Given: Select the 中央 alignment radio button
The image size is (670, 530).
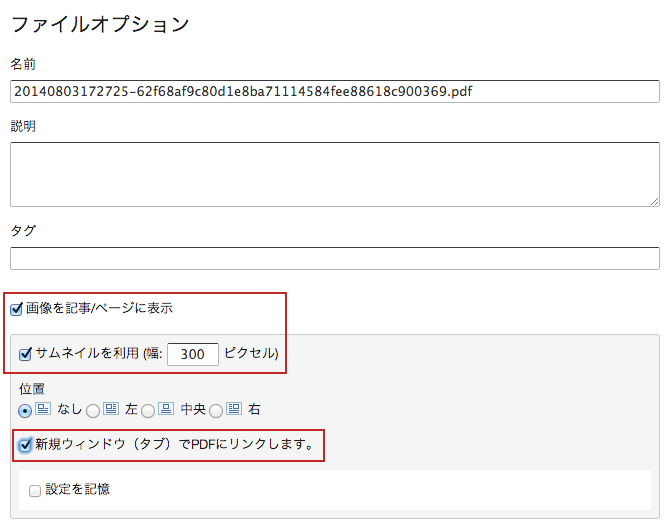Looking at the screenshot, I should (x=148, y=411).
